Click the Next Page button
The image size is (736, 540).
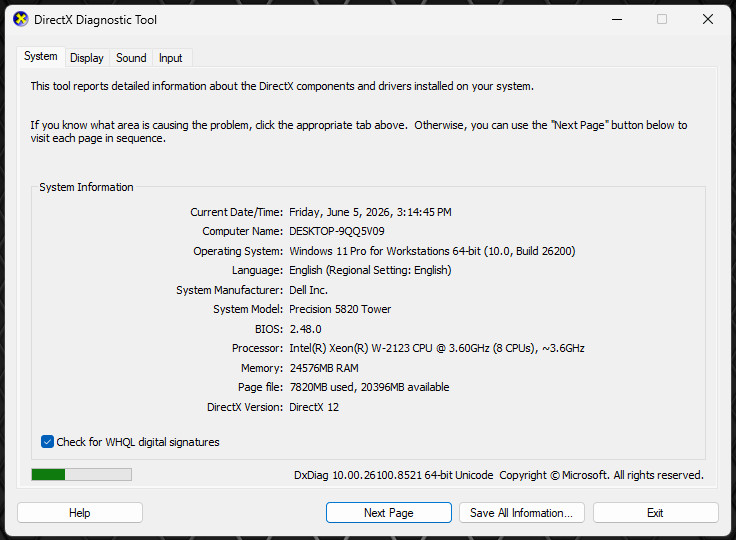coord(389,513)
